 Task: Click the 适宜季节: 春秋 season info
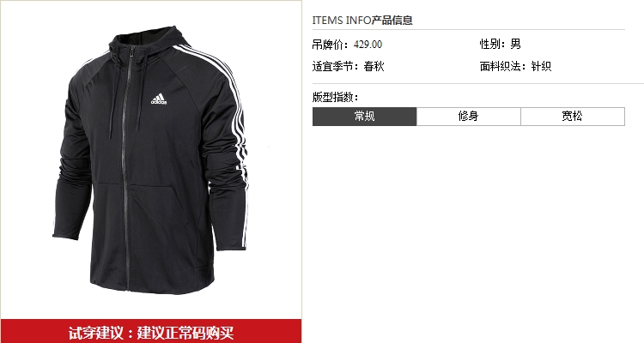click(x=349, y=66)
